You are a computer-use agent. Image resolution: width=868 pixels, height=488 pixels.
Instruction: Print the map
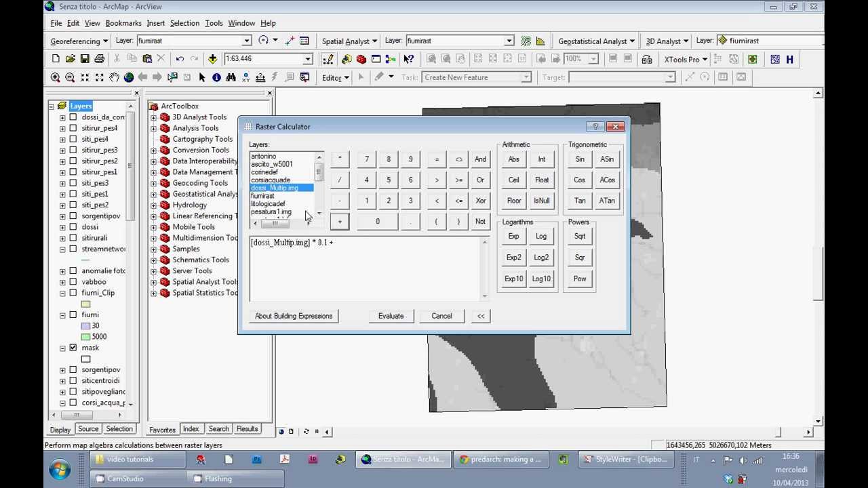click(99, 59)
